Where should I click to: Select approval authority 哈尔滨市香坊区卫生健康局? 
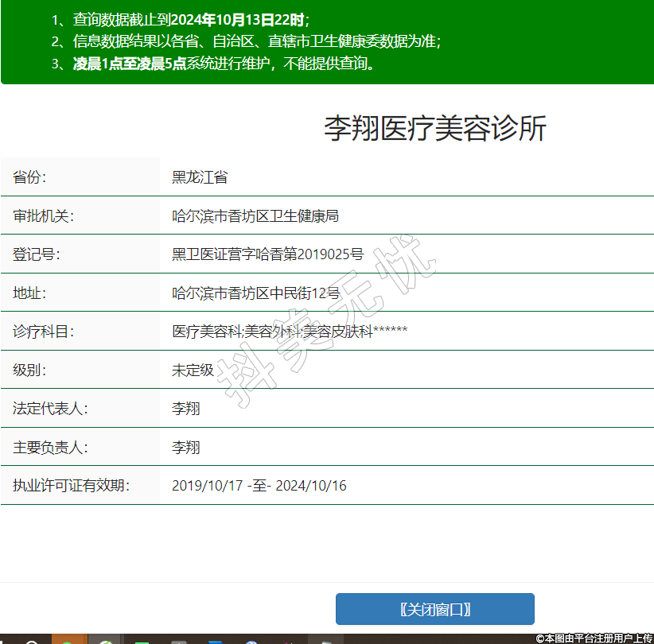255,216
